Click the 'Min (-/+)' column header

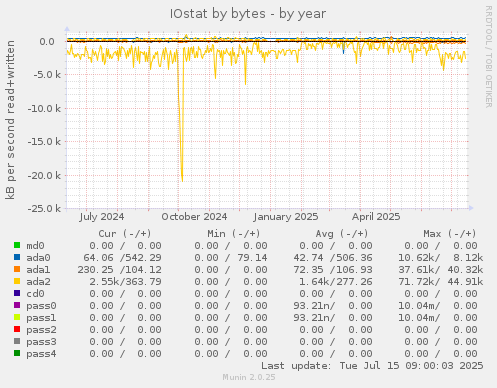point(234,234)
